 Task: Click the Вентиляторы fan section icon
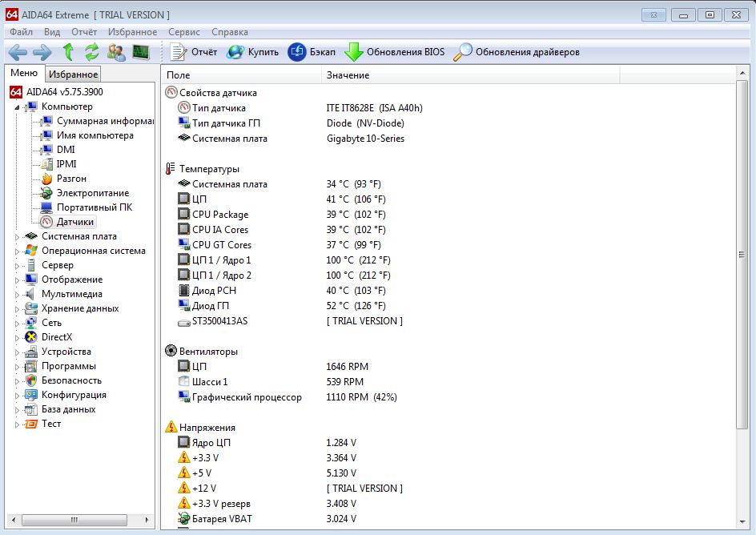171,351
